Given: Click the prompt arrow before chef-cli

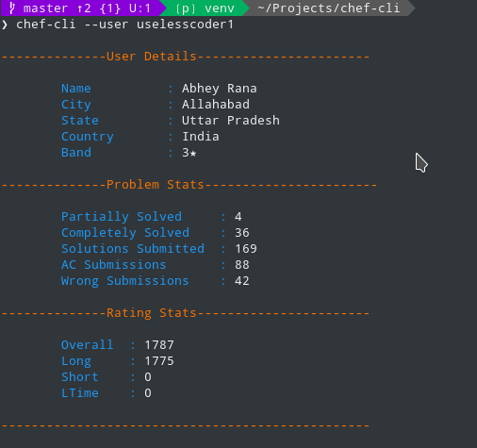Looking at the screenshot, I should [5, 25].
